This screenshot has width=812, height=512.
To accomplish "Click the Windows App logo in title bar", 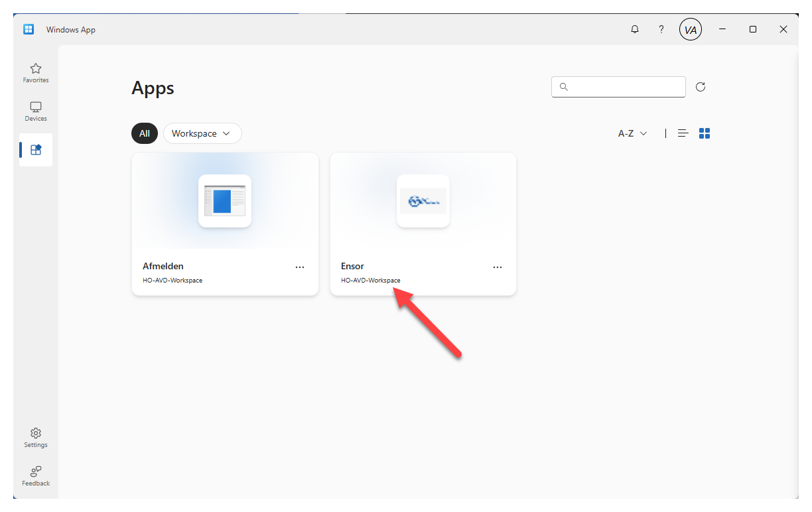I will coord(29,29).
